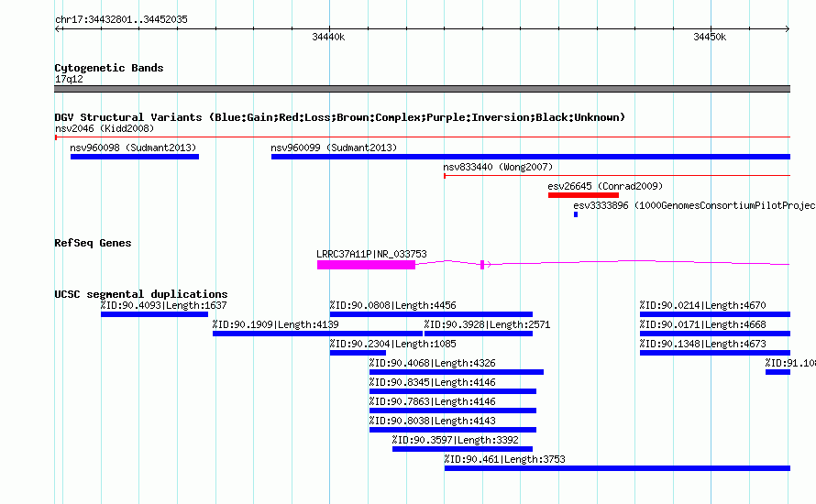Click the %ID:90.1348|Length:4673 label
Screen dimensions: 816x504
[702, 344]
